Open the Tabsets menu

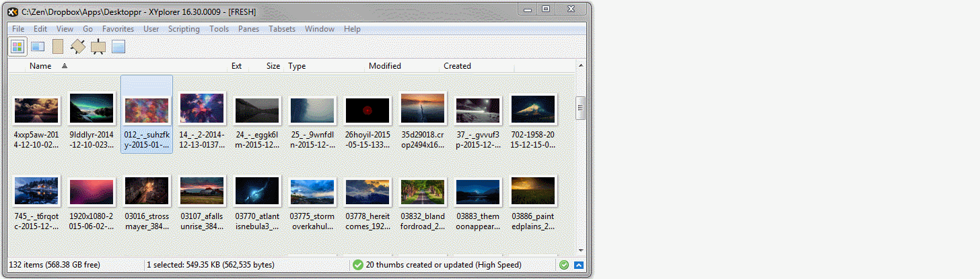click(282, 29)
